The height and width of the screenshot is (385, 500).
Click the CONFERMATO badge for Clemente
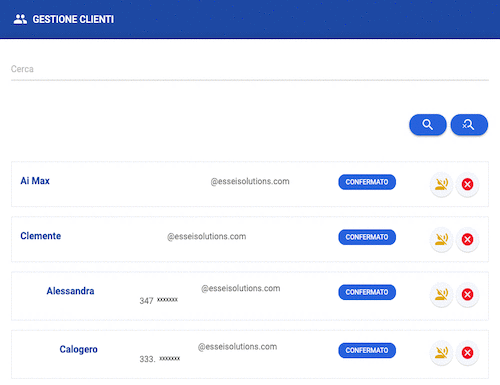pos(367,237)
